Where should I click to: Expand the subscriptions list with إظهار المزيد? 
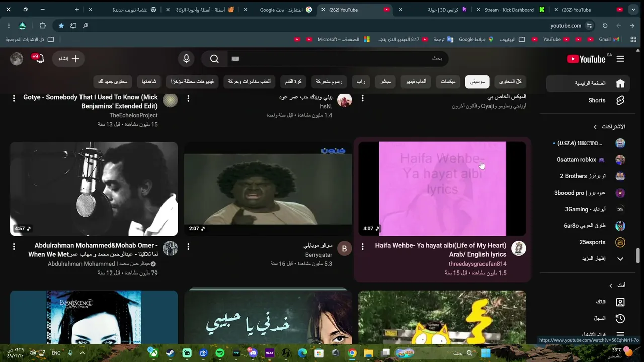(588, 259)
